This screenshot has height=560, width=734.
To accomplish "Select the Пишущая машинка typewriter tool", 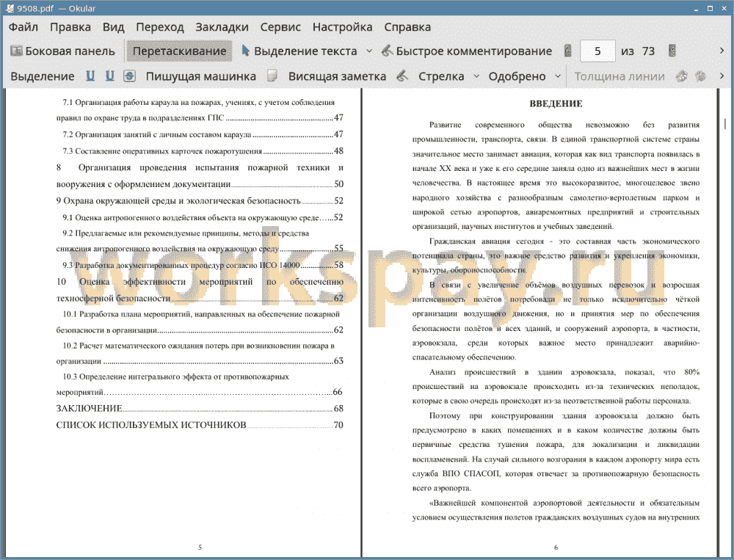I will (201, 76).
